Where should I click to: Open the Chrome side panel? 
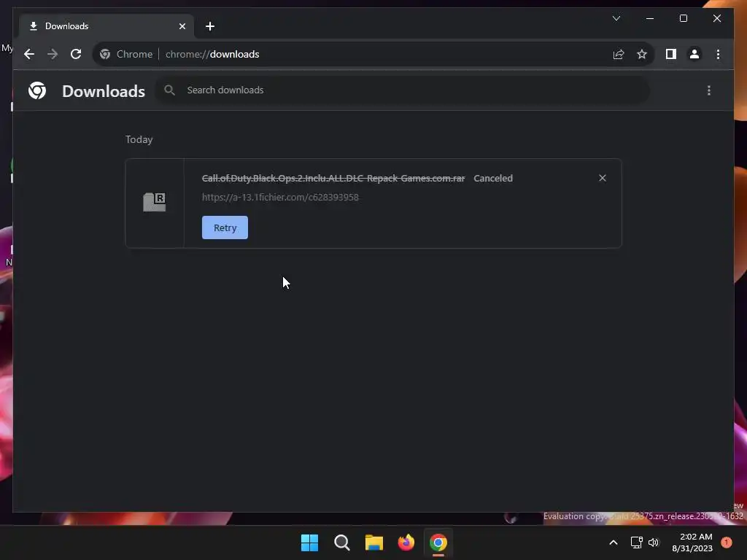(x=671, y=54)
